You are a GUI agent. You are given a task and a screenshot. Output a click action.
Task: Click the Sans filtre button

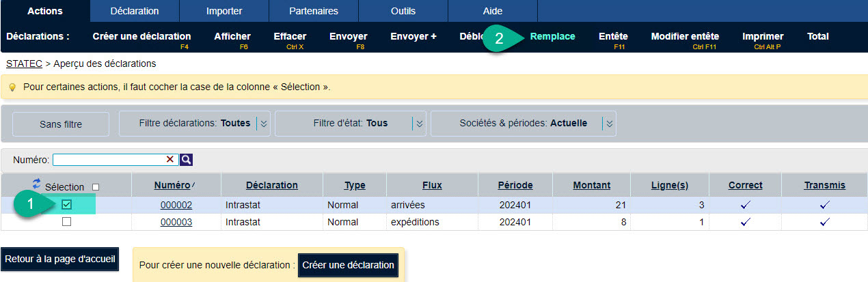[61, 124]
